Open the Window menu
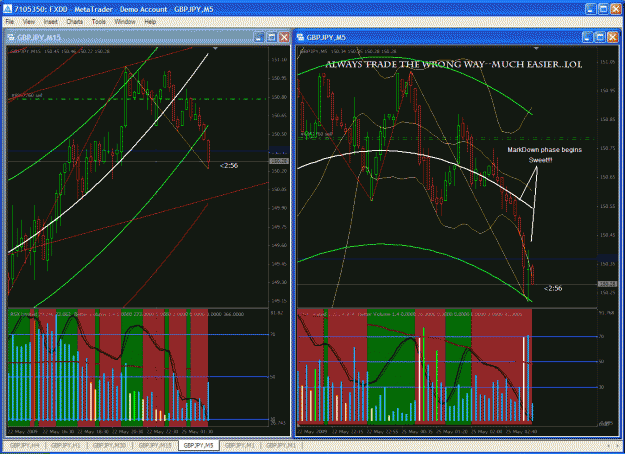Viewport: 625px width, 454px height. click(x=125, y=22)
